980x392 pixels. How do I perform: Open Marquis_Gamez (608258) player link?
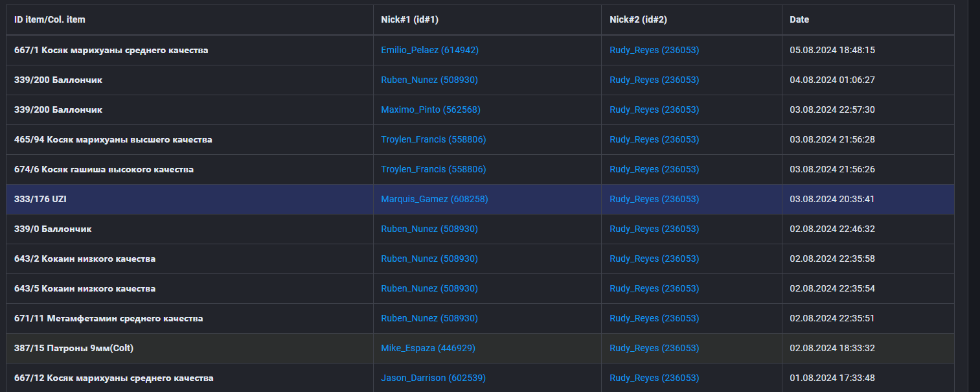click(x=434, y=199)
